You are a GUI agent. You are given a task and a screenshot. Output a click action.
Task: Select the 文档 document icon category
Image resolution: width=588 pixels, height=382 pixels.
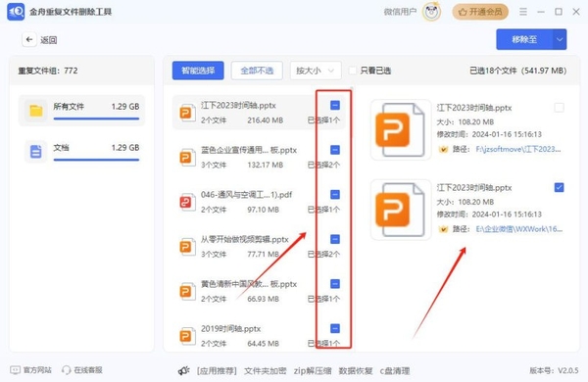36,152
